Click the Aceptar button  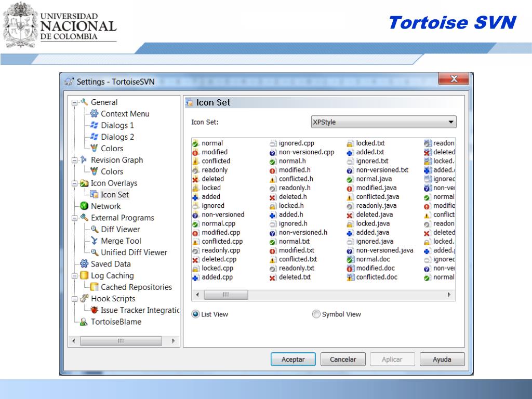tap(293, 360)
